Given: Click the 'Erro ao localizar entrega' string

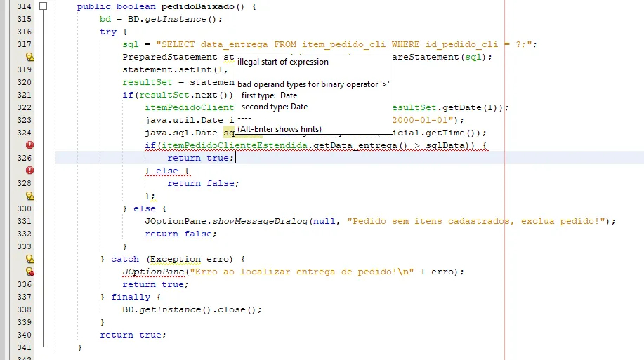Looking at the screenshot, I should point(302,272).
